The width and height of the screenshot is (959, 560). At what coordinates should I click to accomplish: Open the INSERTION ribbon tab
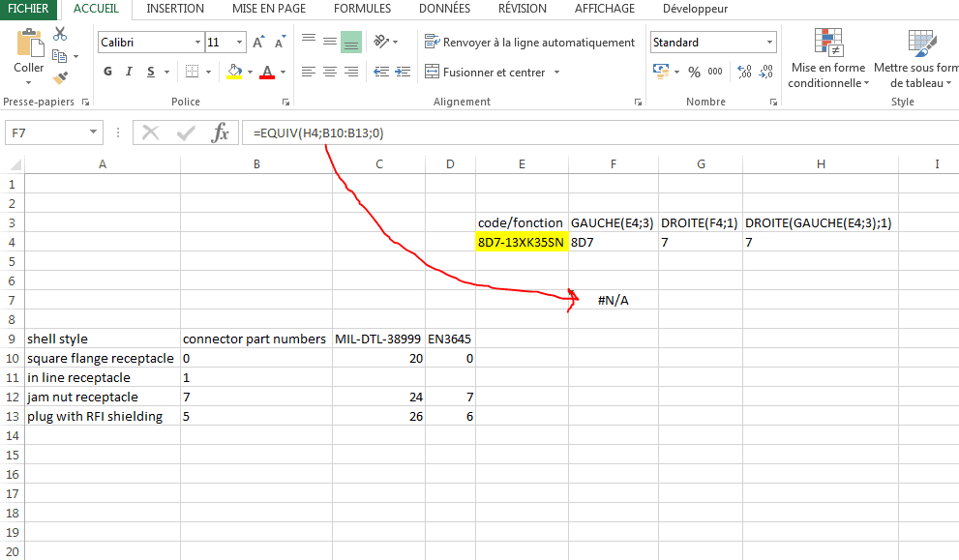(175, 9)
